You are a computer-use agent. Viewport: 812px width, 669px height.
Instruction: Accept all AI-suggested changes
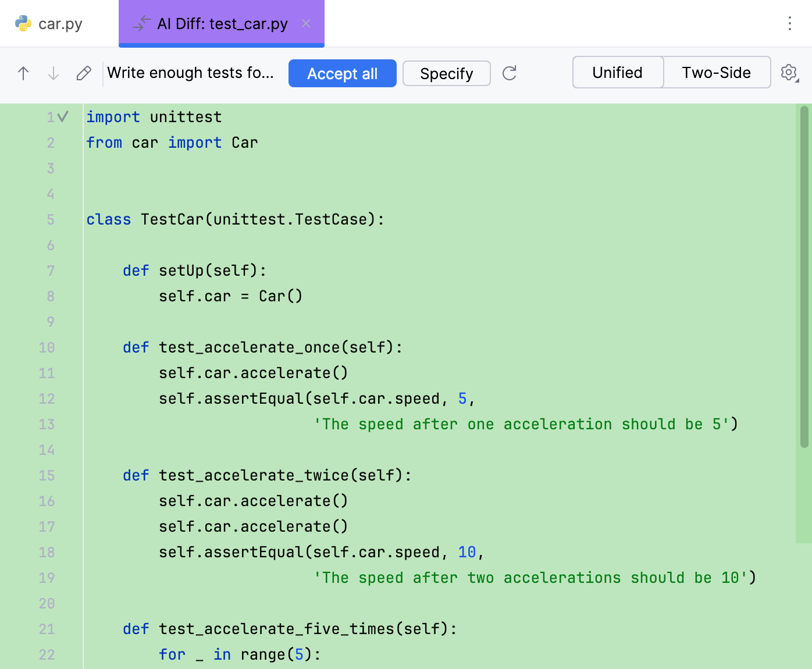(342, 73)
